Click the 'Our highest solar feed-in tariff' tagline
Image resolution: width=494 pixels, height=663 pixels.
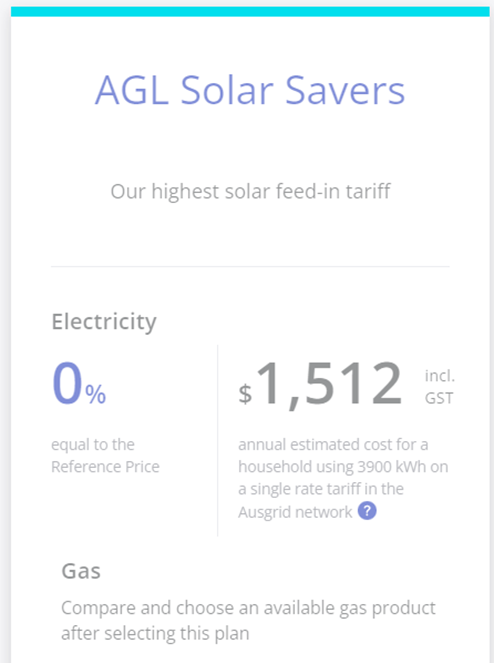pyautogui.click(x=250, y=192)
